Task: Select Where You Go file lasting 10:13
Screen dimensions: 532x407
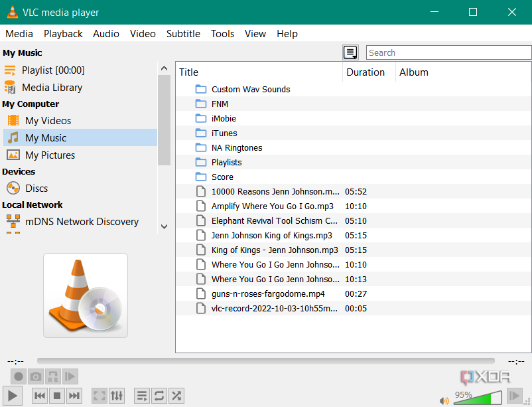Action: tap(354, 280)
